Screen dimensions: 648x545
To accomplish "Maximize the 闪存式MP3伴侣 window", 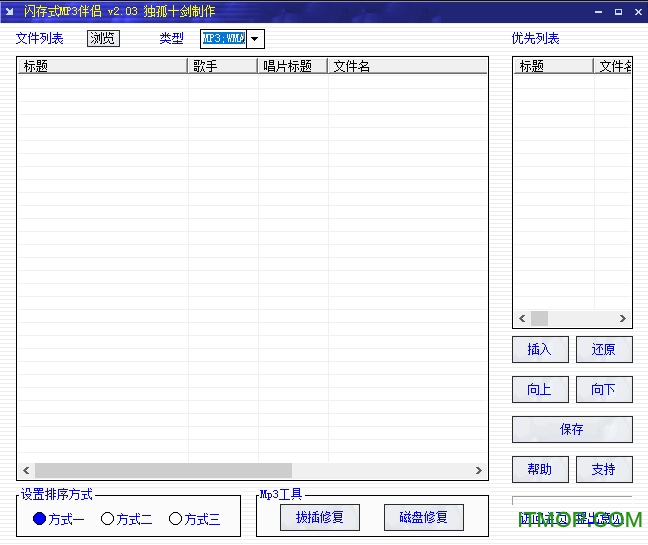I will pyautogui.click(x=618, y=12).
